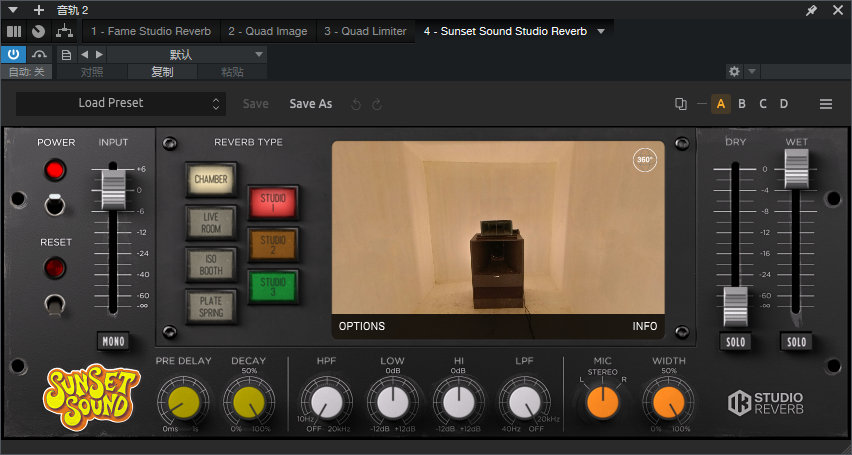Viewport: 852px width, 455px height.
Task: Go to previous preset arrow
Action: pos(84,54)
